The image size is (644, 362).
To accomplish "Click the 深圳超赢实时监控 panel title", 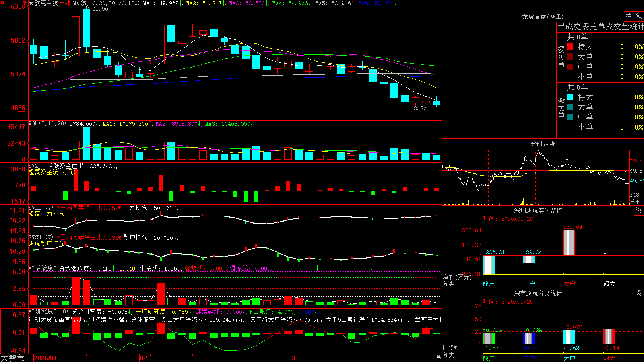I will (538, 210).
